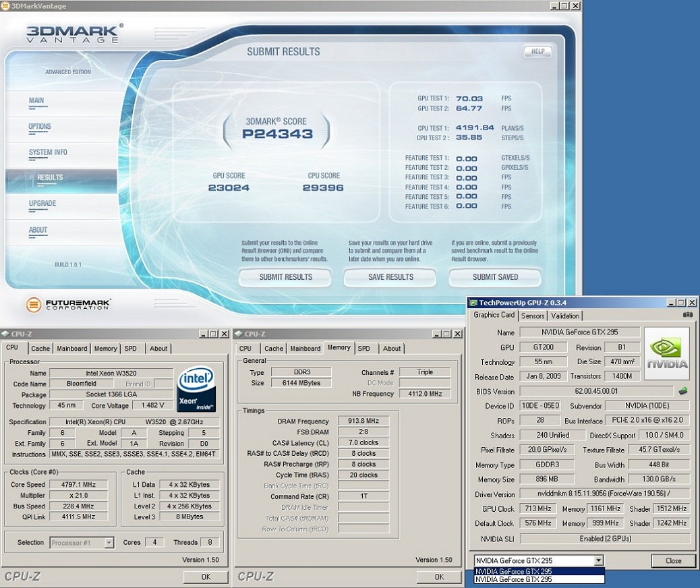Click the CPU score value 29396

click(323, 188)
